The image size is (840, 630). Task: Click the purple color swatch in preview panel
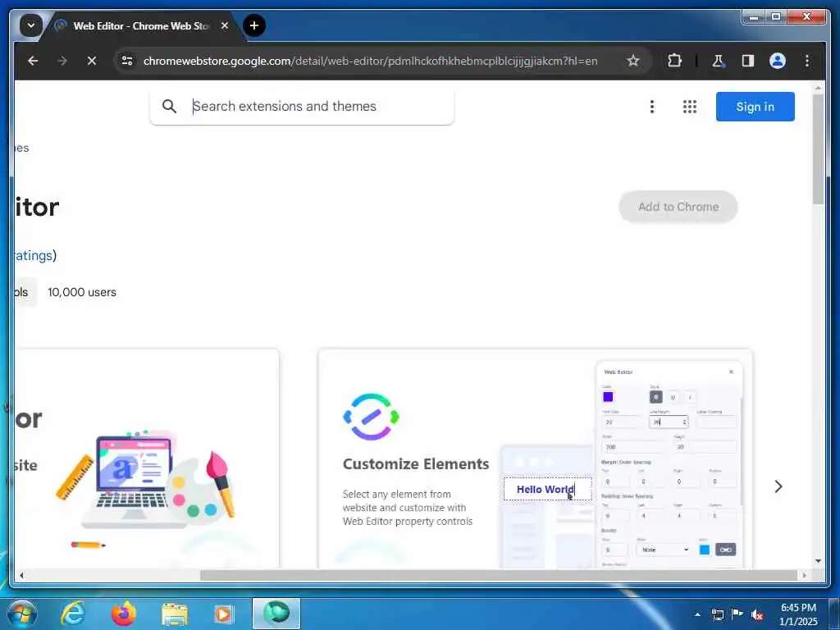pos(608,397)
